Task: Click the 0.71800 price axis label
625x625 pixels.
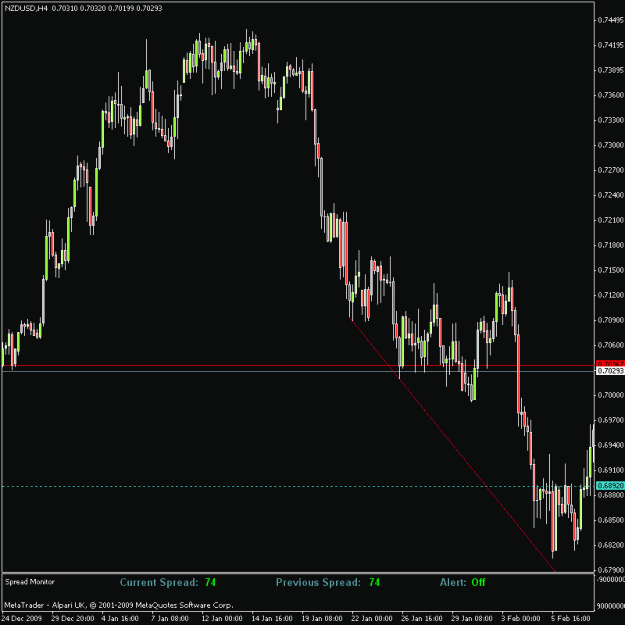Action: click(x=610, y=245)
